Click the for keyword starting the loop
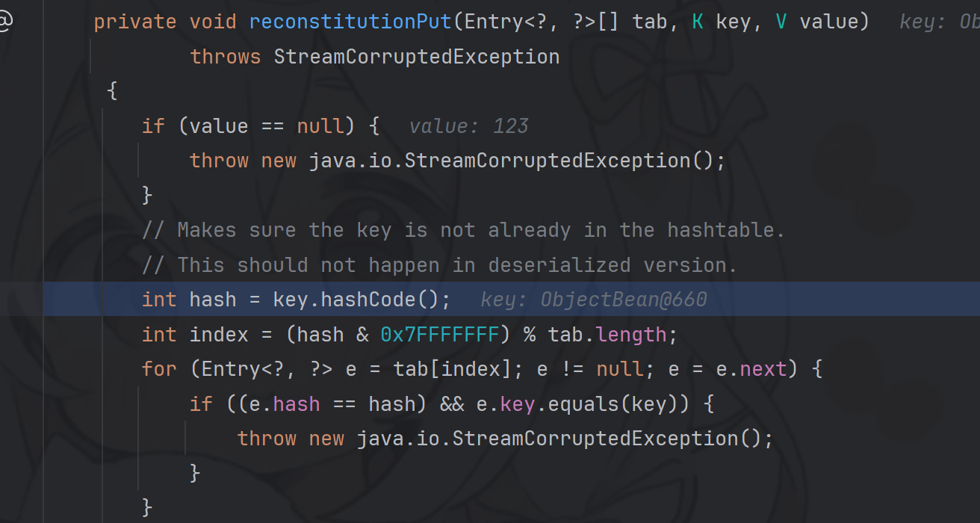The height and width of the screenshot is (523, 980). [x=159, y=369]
